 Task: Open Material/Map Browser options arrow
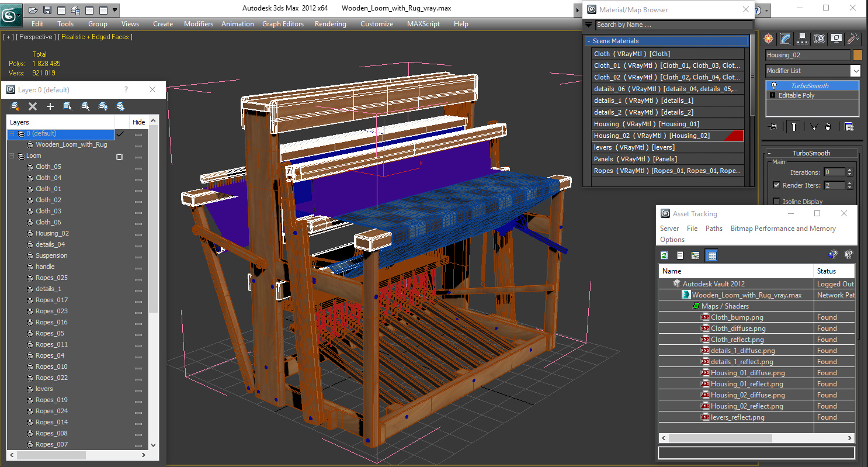589,25
